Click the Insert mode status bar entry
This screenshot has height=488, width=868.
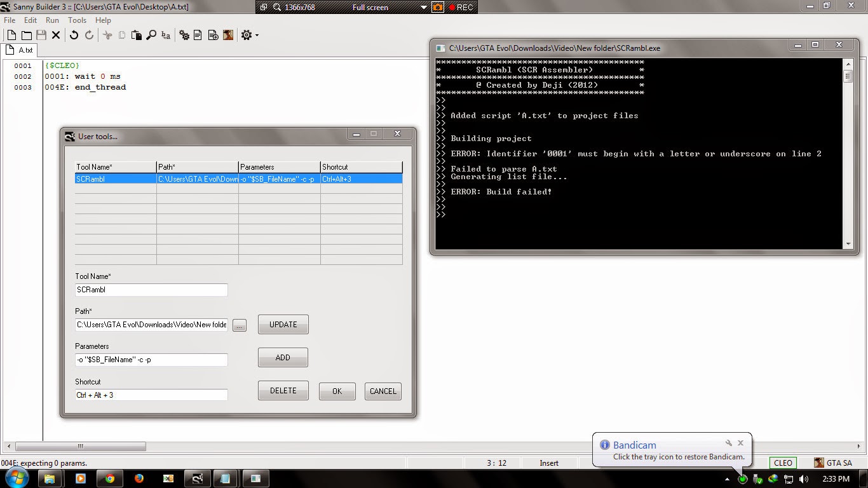(549, 463)
